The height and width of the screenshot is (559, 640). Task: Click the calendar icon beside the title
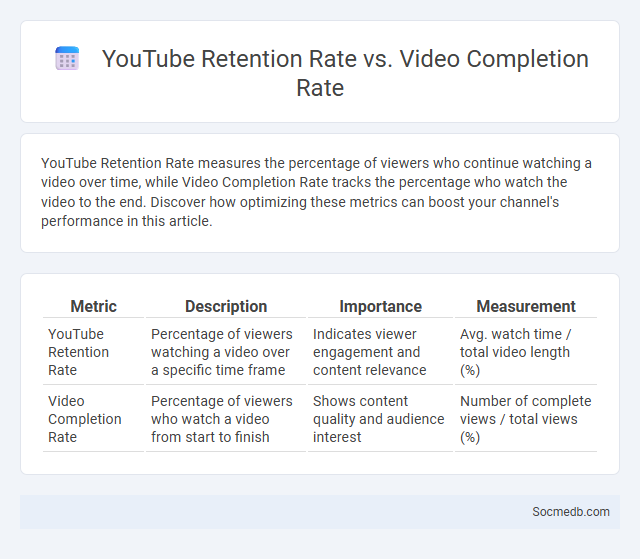tap(67, 58)
